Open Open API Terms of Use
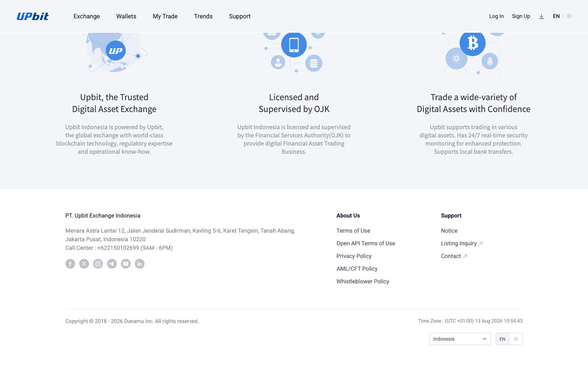Viewport: 588px width, 368px height. [x=366, y=243]
